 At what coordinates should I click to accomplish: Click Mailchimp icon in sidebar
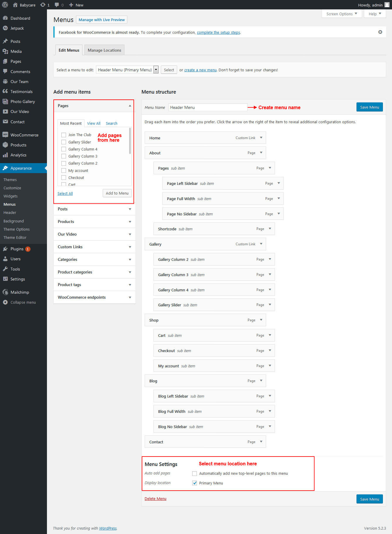tap(5, 292)
